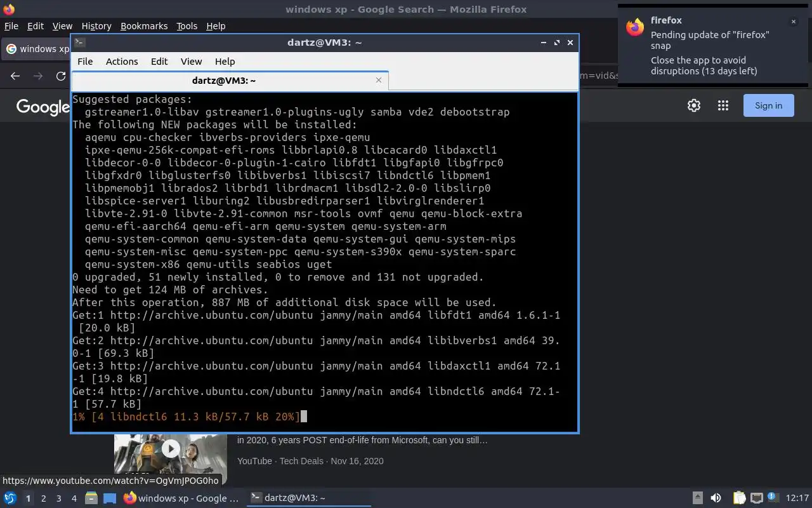Switch to workspace 4 in the pager
This screenshot has height=508, width=812.
point(74,498)
